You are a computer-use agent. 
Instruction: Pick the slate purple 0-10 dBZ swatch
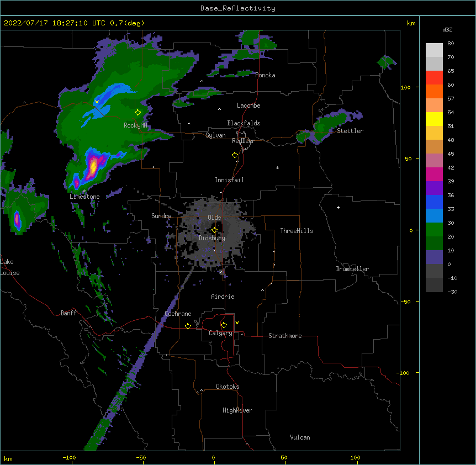pyautogui.click(x=434, y=257)
